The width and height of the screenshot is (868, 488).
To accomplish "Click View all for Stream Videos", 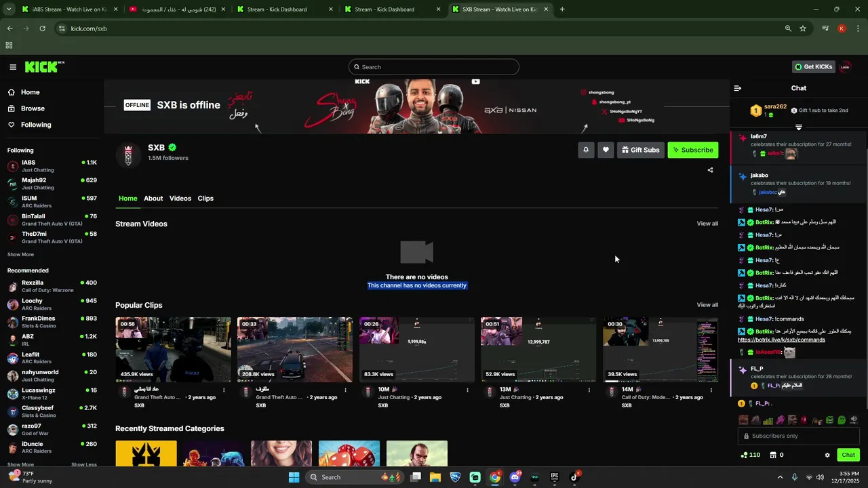I will 707,224.
